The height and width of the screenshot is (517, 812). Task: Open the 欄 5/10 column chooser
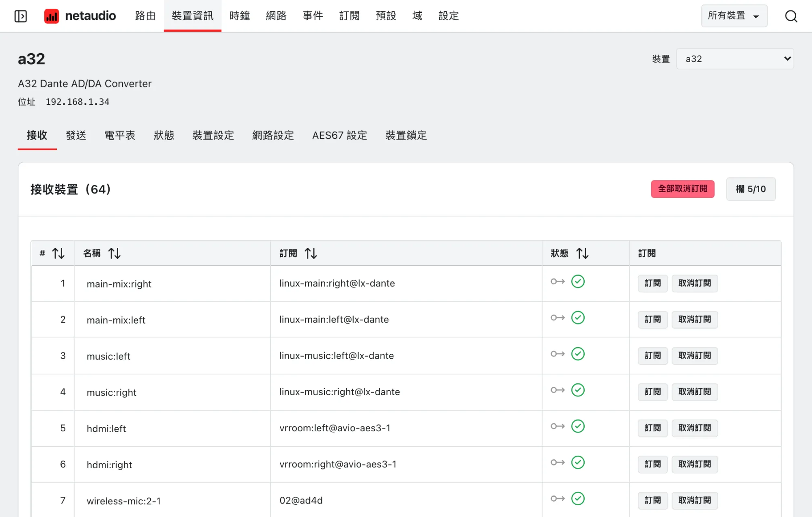point(751,189)
